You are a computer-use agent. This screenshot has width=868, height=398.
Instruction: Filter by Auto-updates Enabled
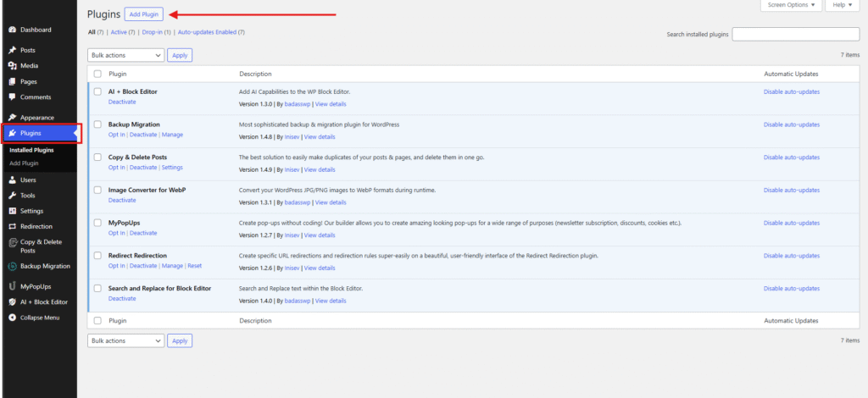pyautogui.click(x=207, y=33)
